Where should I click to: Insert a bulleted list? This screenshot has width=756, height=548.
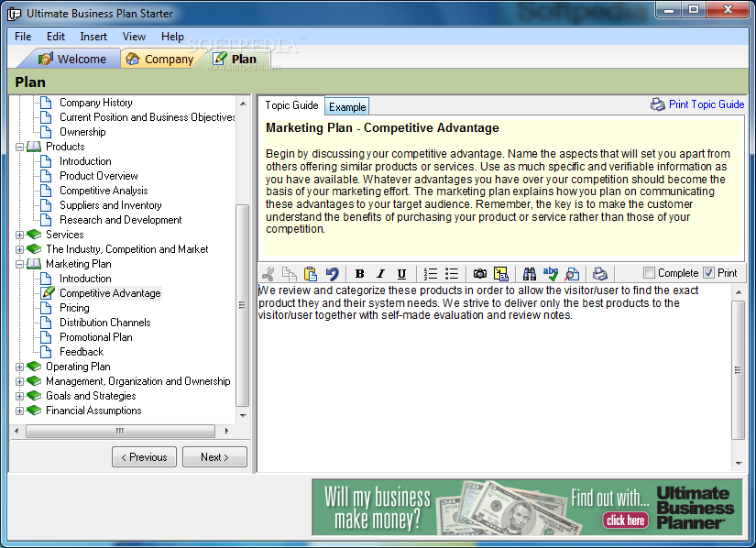[452, 274]
